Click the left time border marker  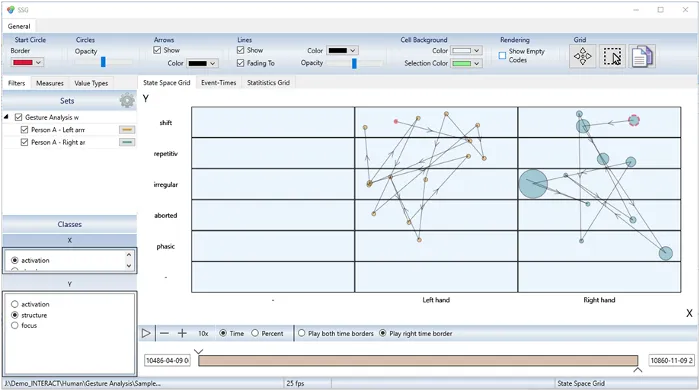[199, 352]
